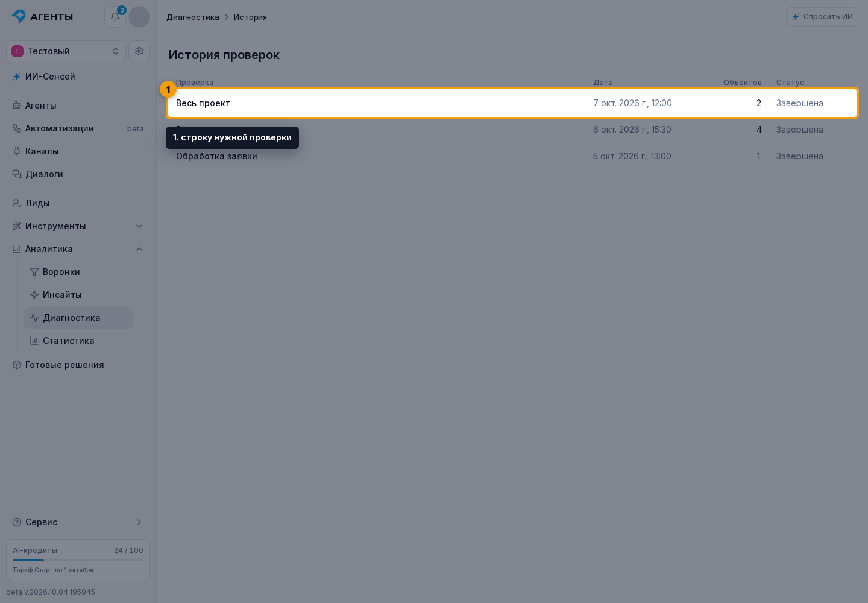
Task: Click the Инструменты wand icon
Action: [x=17, y=226]
